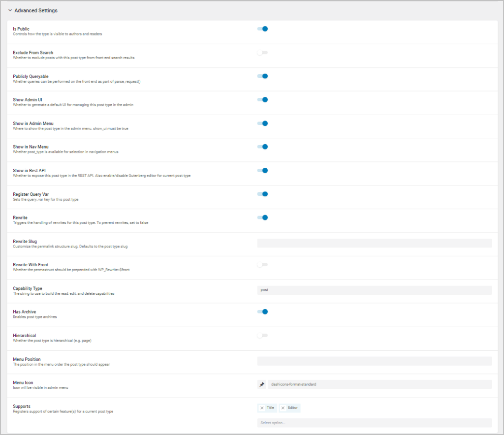
Task: Click the Advanced Settings heading text
Action: pyautogui.click(x=36, y=11)
